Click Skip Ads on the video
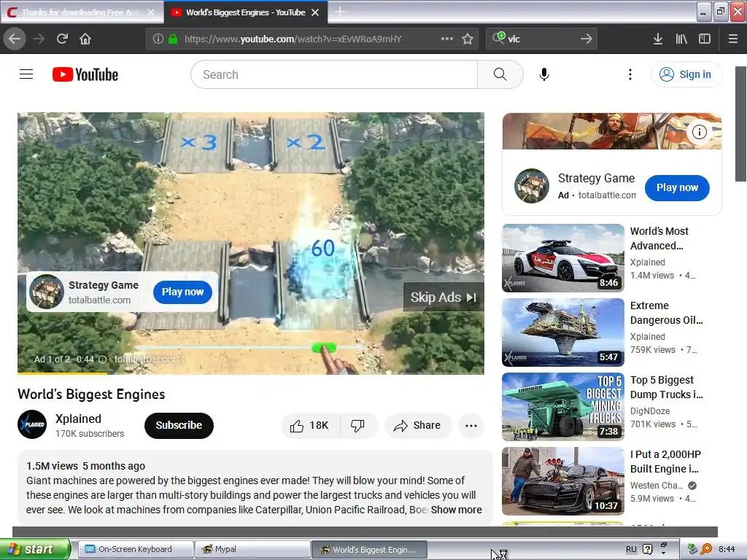This screenshot has width=747, height=560. [444, 297]
